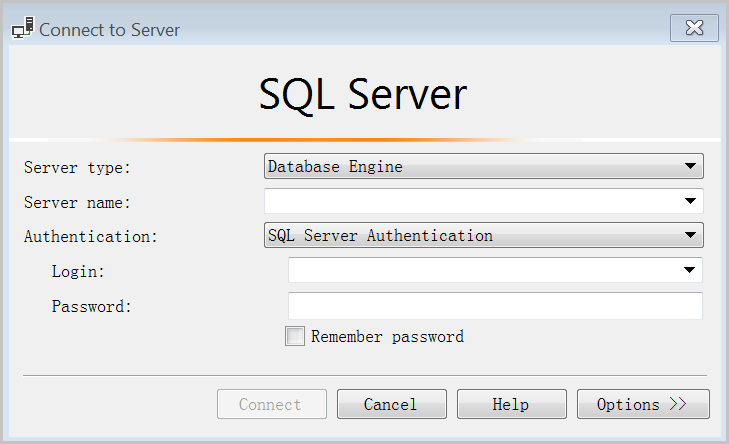Click the SQL Server heading text
The width and height of the screenshot is (729, 444).
pos(363,94)
